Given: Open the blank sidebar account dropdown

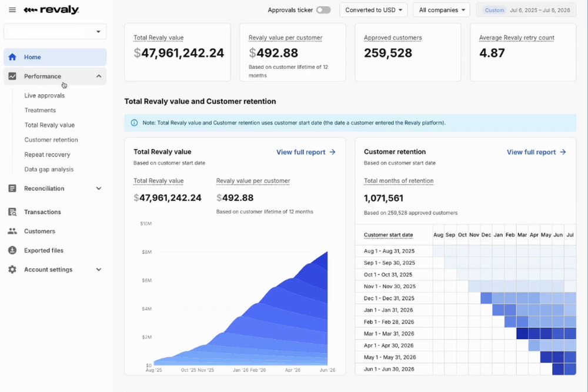Looking at the screenshot, I should pyautogui.click(x=55, y=32).
